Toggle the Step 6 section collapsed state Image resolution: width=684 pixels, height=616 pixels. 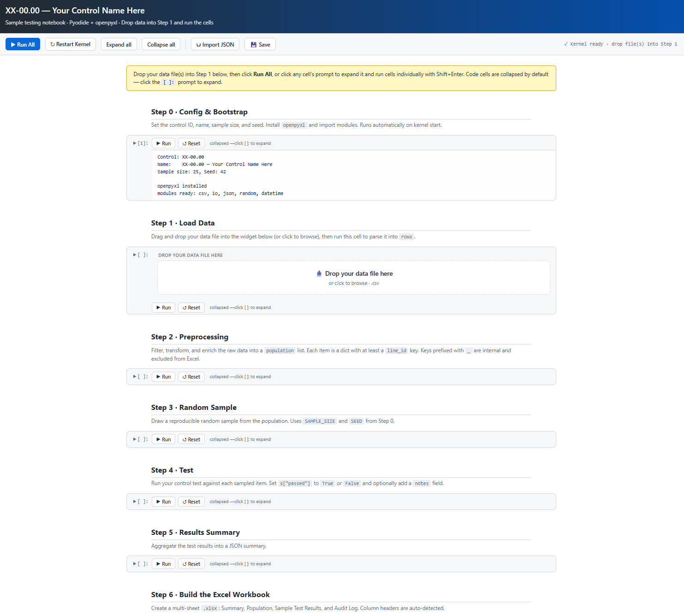210,594
